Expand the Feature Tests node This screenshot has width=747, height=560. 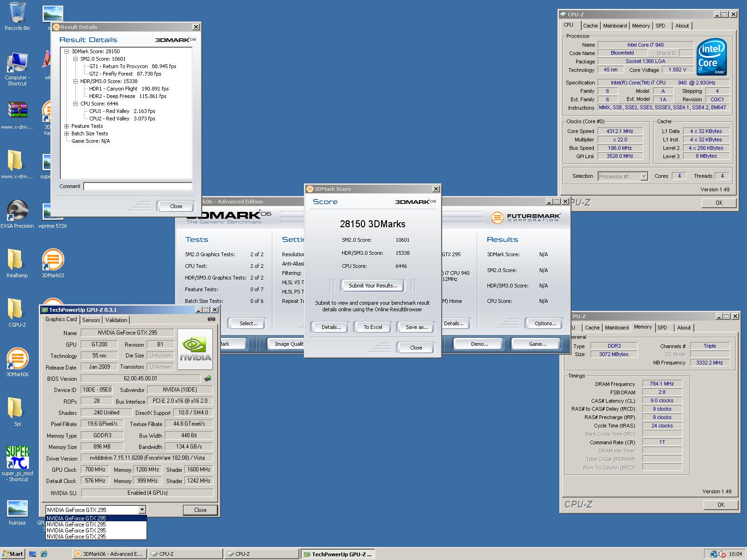click(67, 126)
